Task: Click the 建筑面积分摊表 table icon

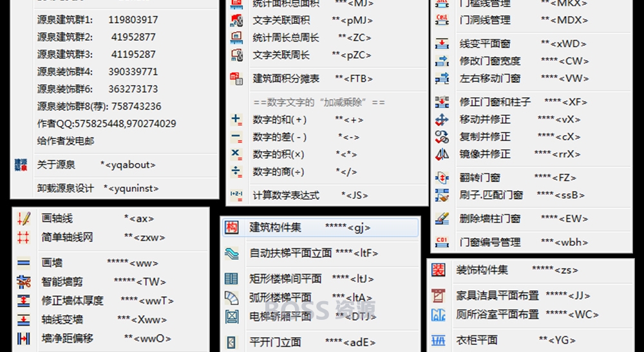Action: pyautogui.click(x=236, y=79)
